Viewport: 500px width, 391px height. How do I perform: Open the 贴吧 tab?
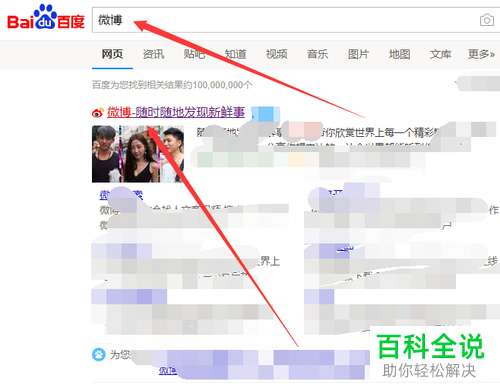tap(194, 54)
